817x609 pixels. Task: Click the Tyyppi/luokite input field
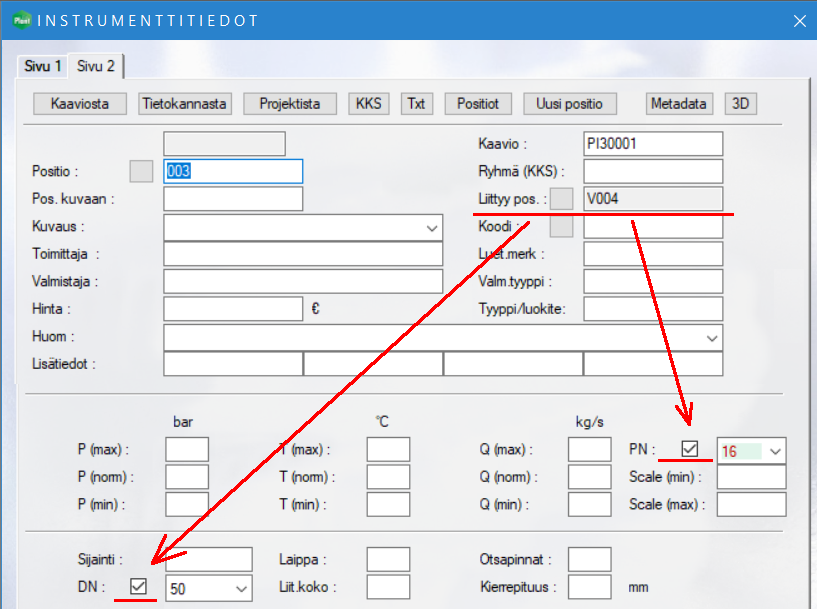(x=653, y=309)
